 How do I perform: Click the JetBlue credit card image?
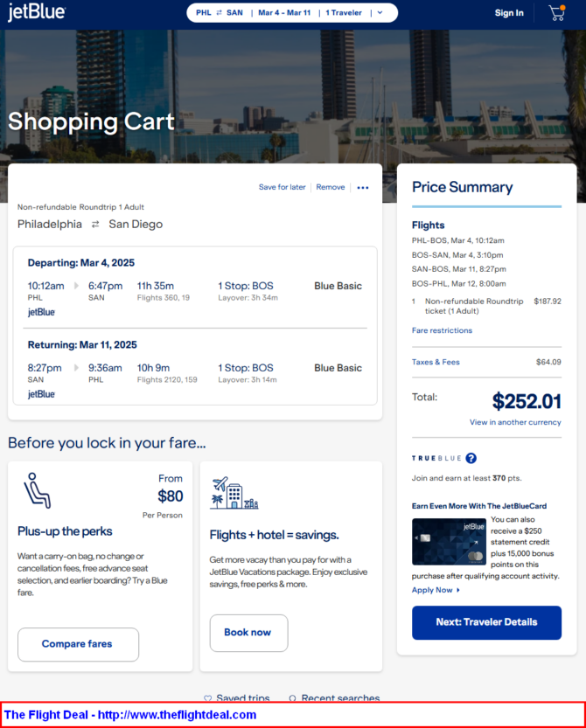tap(449, 542)
